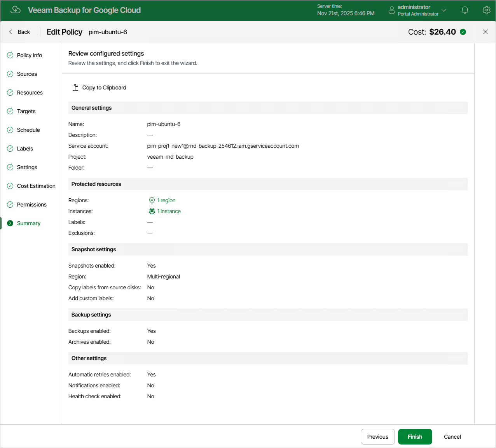Open the Cost Estimation step
Viewport: 496px width, 448px height.
pyautogui.click(x=36, y=186)
